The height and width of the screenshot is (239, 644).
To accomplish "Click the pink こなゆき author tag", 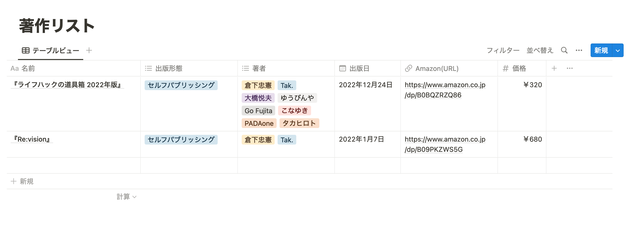I will 294,110.
